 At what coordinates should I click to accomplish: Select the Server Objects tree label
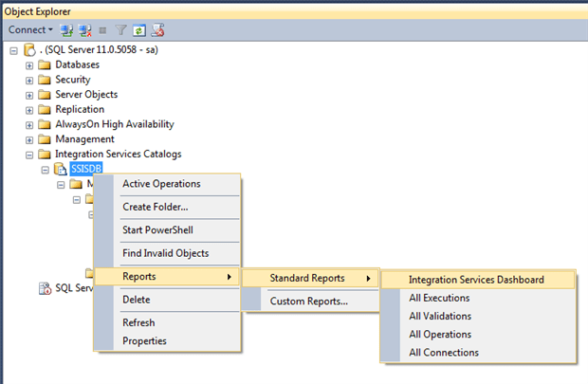tap(86, 95)
